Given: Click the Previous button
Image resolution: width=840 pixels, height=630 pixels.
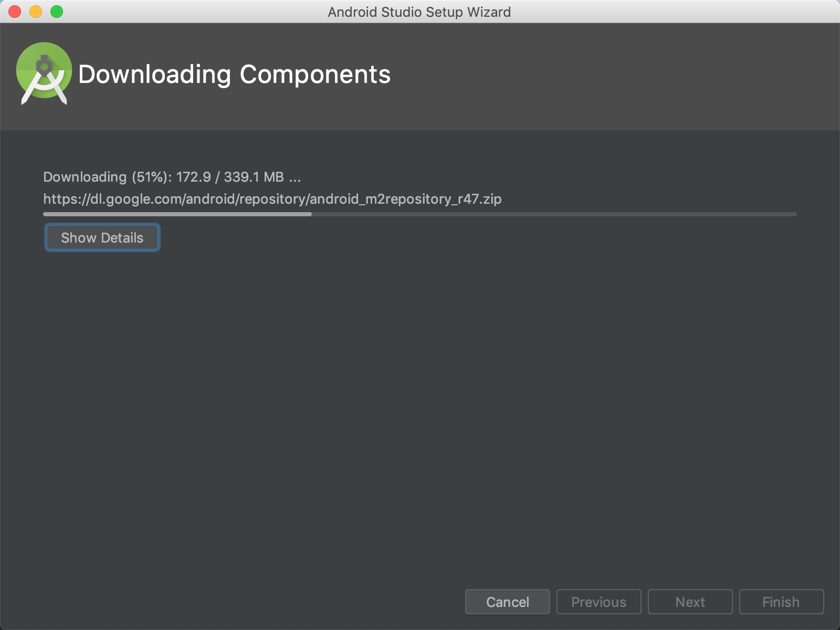Looking at the screenshot, I should click(x=599, y=602).
